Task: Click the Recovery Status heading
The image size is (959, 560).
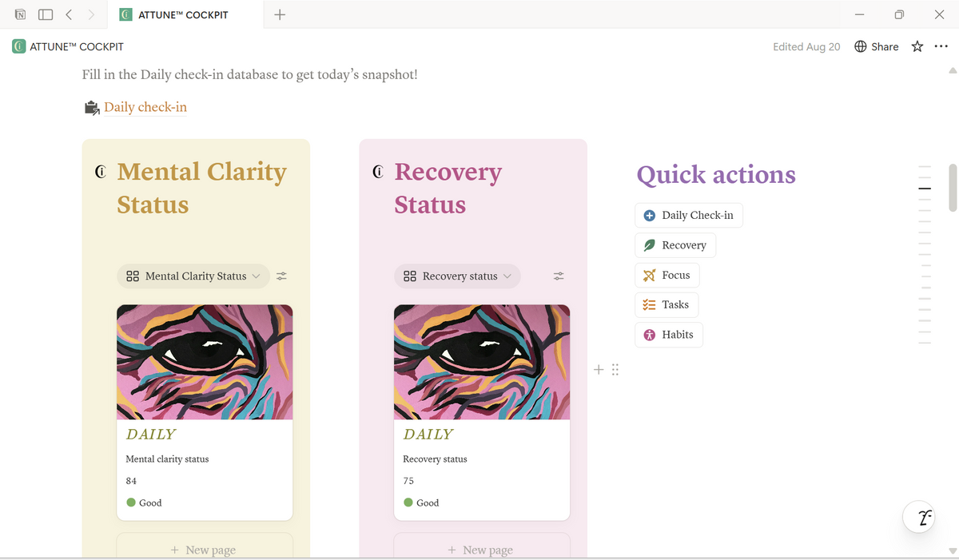Action: click(x=448, y=188)
